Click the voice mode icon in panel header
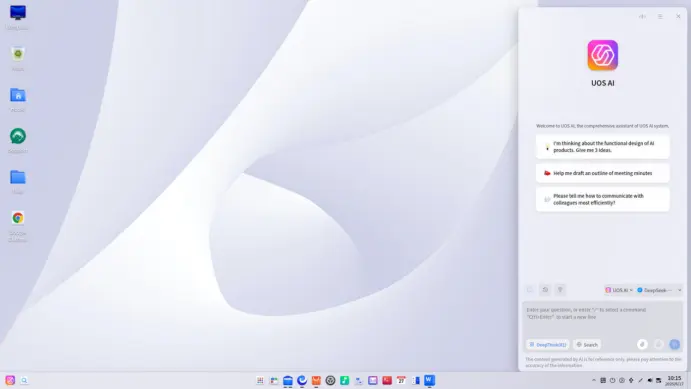Image resolution: width=692 pixels, height=389 pixels. coord(642,16)
